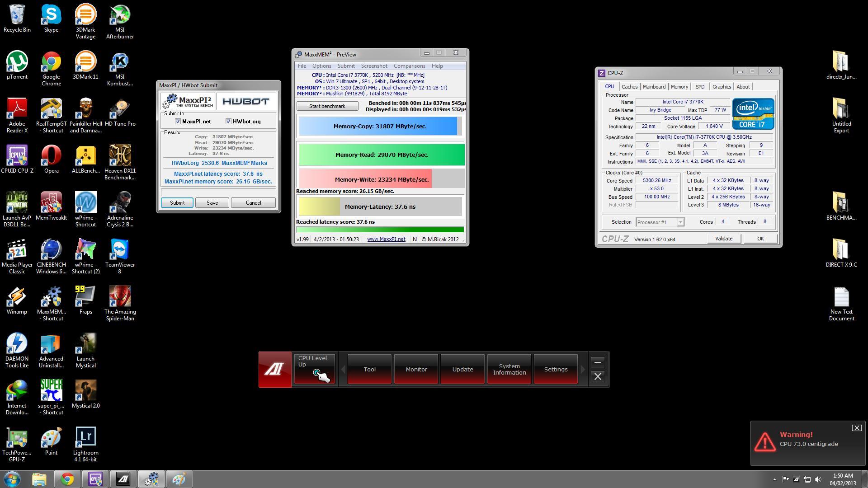Image resolution: width=868 pixels, height=488 pixels.
Task: Open MemTweakIt desktop icon
Action: pos(51,206)
